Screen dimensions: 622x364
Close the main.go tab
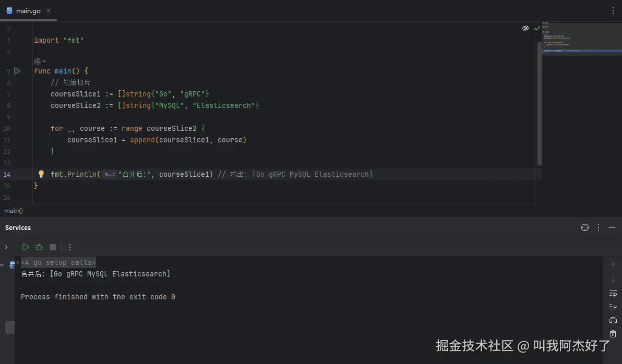coord(49,10)
